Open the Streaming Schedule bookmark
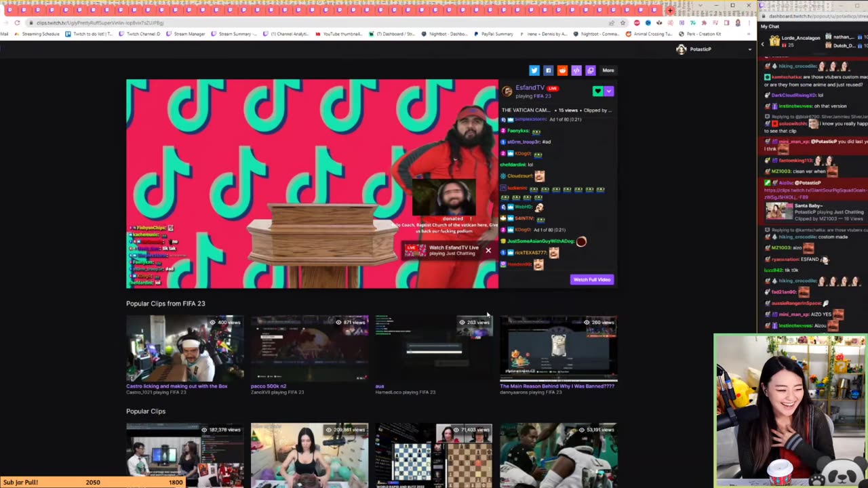This screenshot has width=868, height=488. [x=37, y=34]
